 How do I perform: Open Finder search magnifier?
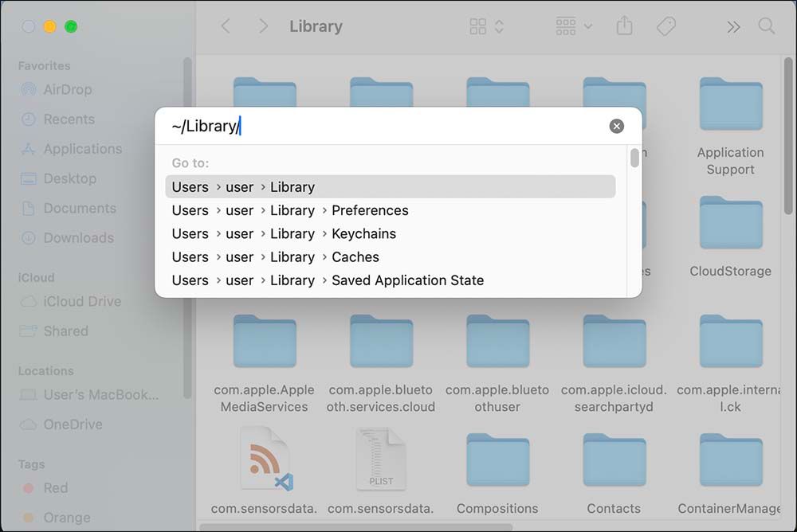click(x=767, y=26)
